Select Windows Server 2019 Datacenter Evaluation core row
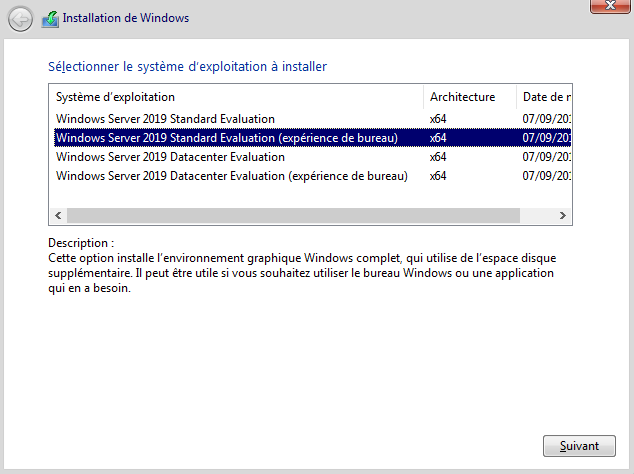This screenshot has height=474, width=634. (312, 157)
